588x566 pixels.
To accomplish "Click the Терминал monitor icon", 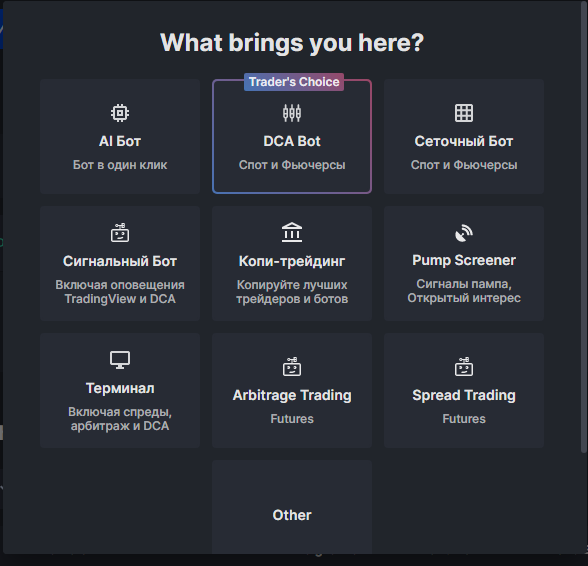I will pyautogui.click(x=120, y=360).
